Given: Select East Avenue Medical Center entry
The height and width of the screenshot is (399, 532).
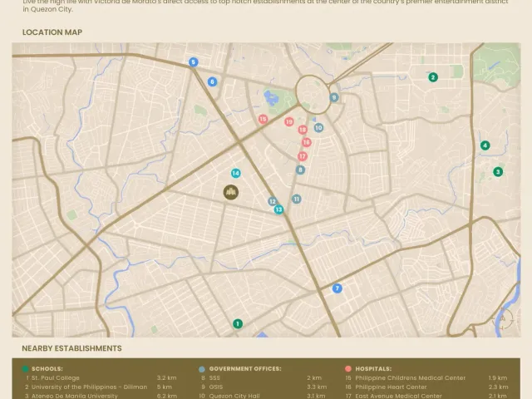Looking at the screenshot, I should click(x=398, y=396).
